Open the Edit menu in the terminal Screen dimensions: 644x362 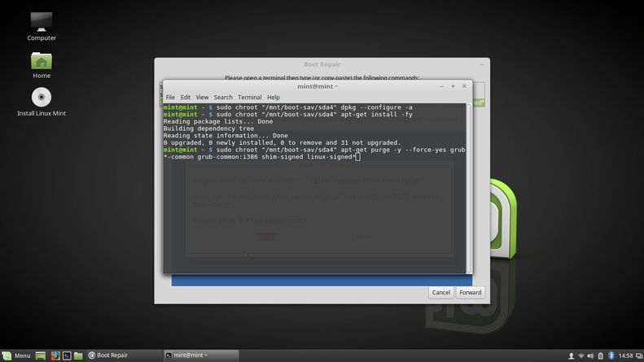[x=186, y=97]
